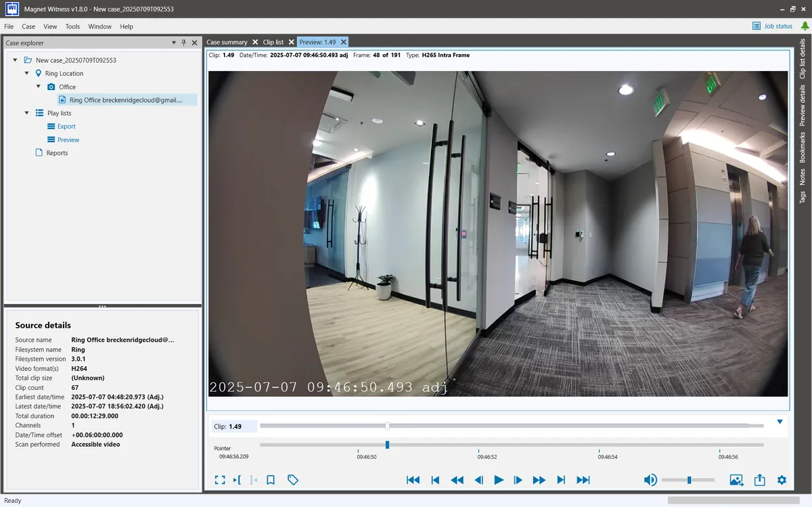Open the Tools menu
Screen dimensions: 812x507
point(72,26)
